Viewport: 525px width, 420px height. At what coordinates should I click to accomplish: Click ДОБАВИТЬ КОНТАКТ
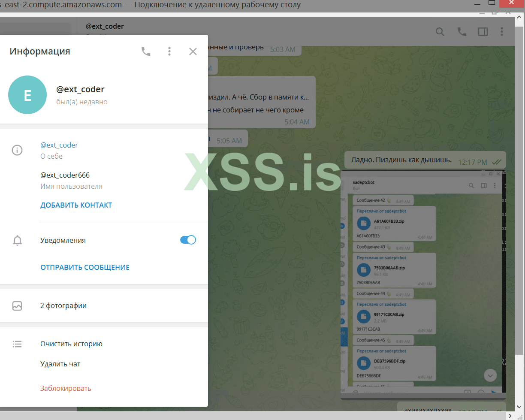tap(76, 205)
